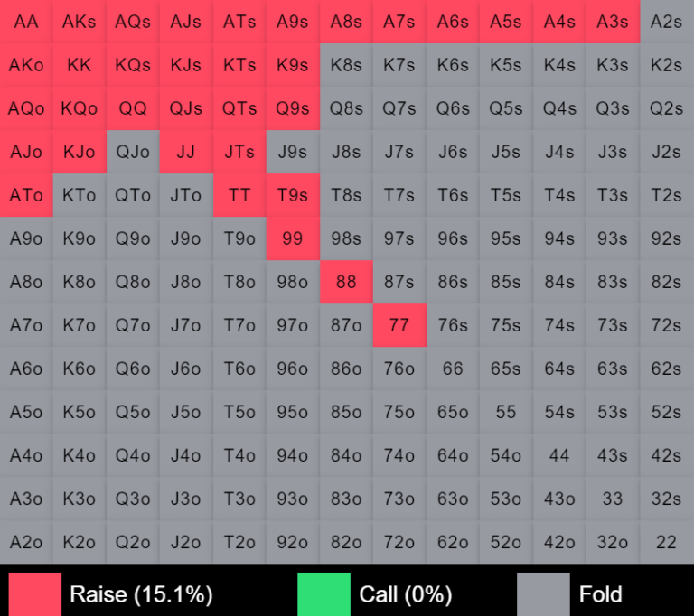Click the Fold legend label
The width and height of the screenshot is (694, 616).
coord(600,593)
